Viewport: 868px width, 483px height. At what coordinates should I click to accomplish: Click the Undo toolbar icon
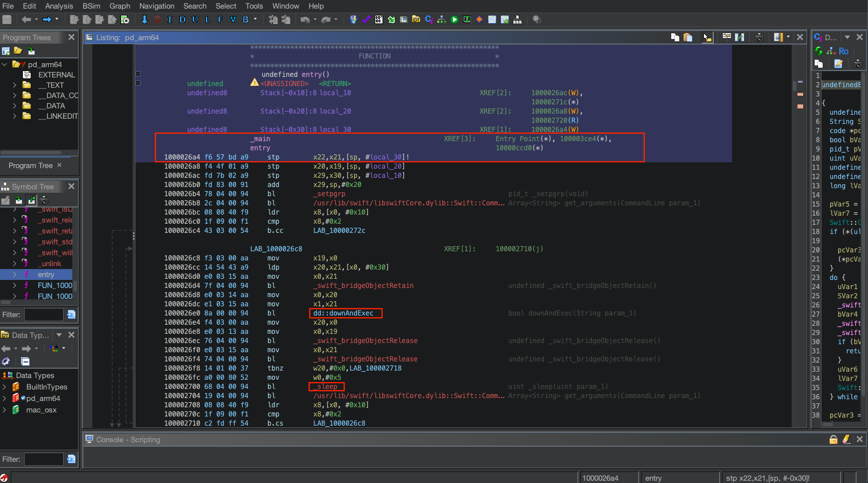coord(305,20)
